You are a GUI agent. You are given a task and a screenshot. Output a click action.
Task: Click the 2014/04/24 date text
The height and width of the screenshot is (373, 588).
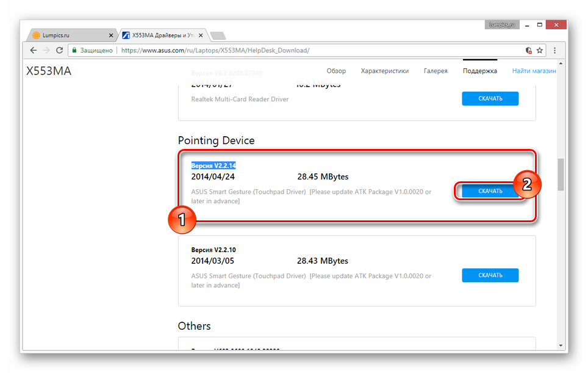[x=213, y=177]
